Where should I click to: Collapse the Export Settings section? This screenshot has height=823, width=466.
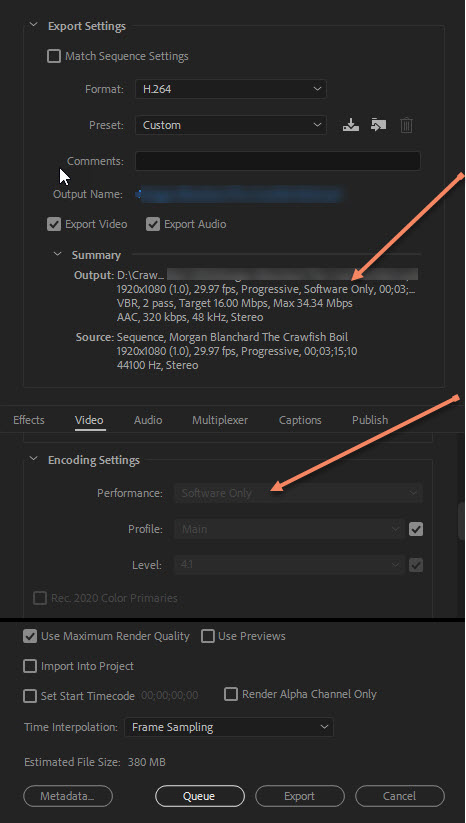34,25
